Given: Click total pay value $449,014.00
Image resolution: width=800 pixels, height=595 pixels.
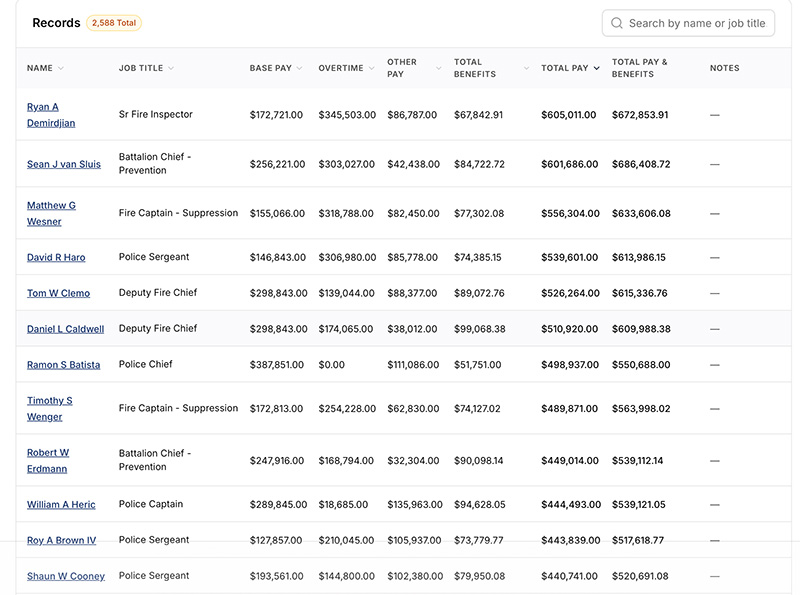Looking at the screenshot, I should pos(569,461).
